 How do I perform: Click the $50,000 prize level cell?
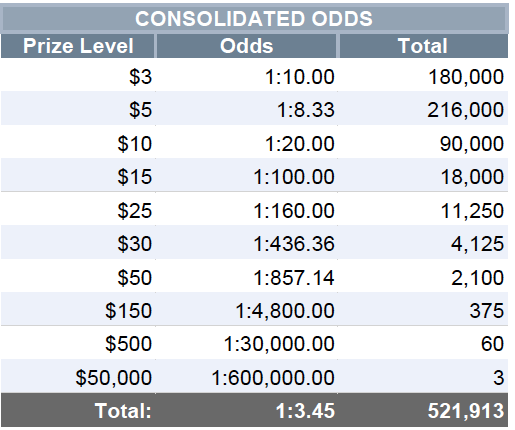(78, 377)
